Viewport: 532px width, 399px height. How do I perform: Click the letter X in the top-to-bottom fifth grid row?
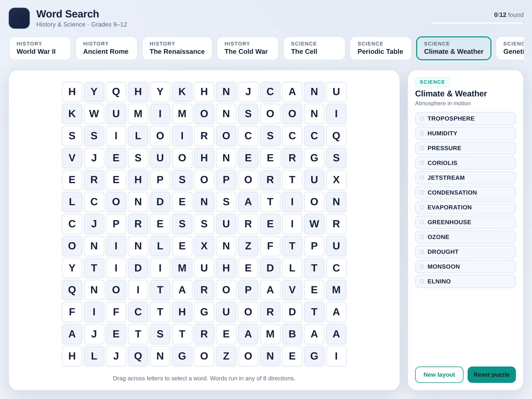click(x=336, y=180)
